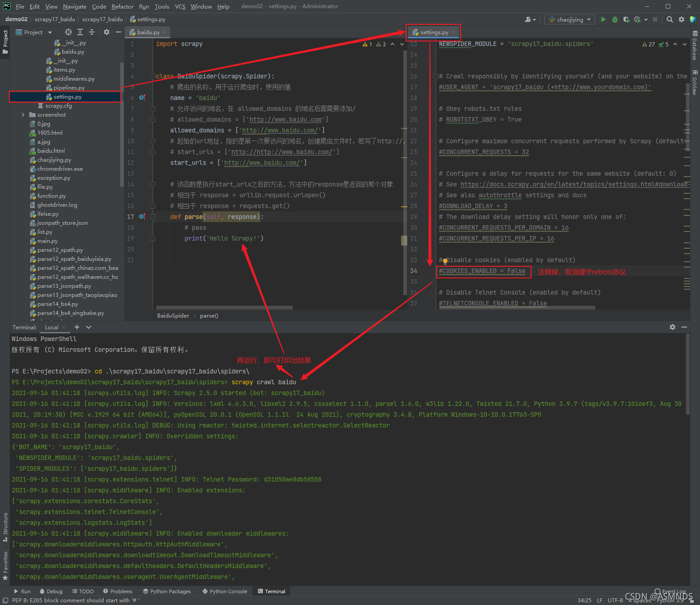Collapse all in Project panel

(x=92, y=32)
